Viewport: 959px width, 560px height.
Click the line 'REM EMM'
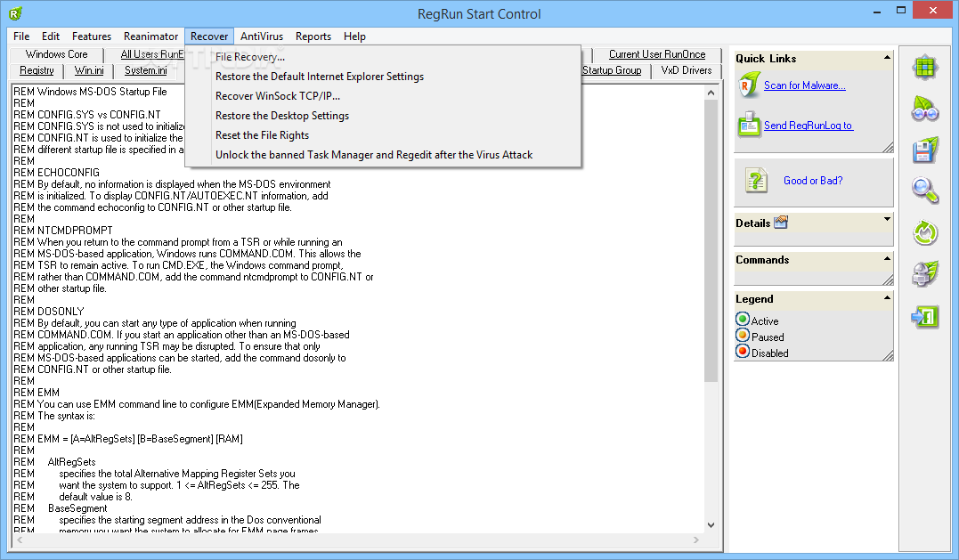tap(37, 393)
